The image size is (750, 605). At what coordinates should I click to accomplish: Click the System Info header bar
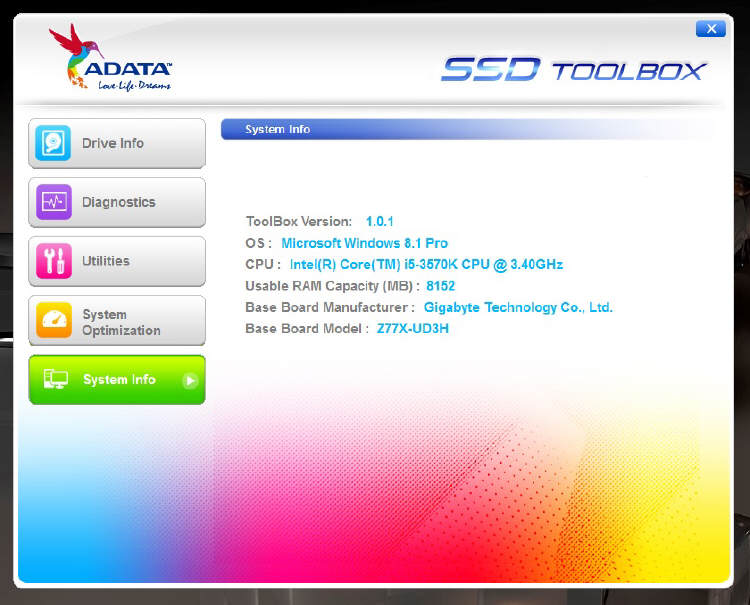[466, 129]
